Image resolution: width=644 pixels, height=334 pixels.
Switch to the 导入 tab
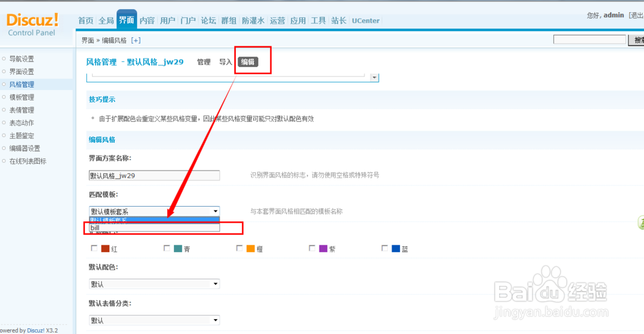225,62
